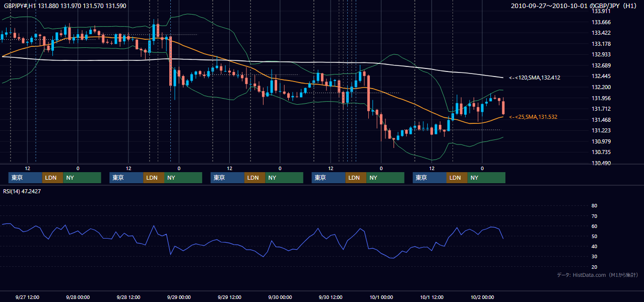Click RSI scale value 70
644x302 pixels.
tap(594, 216)
